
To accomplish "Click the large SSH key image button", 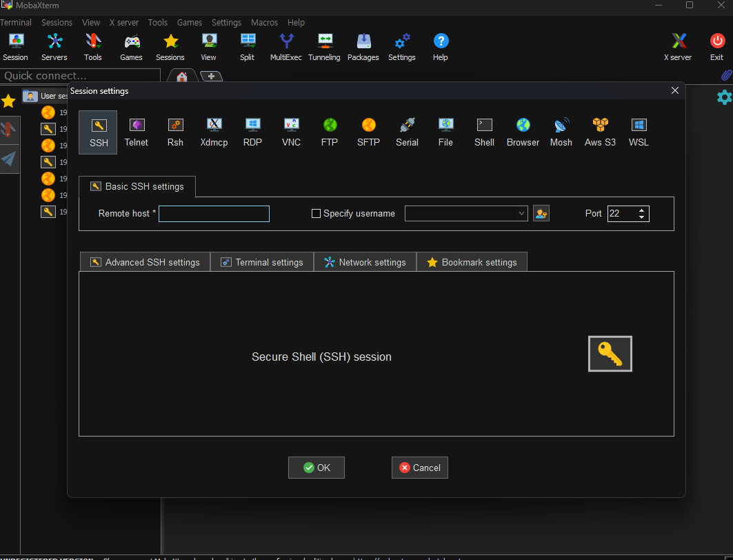I will [x=610, y=354].
